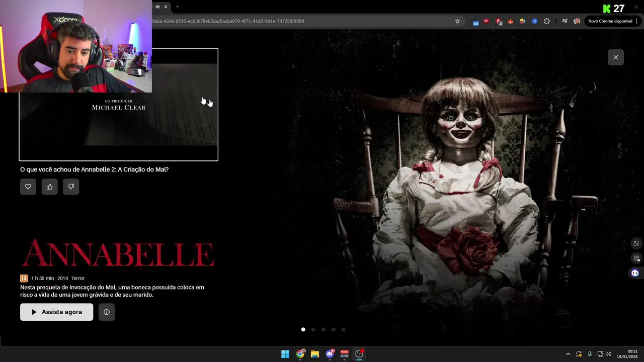Click the blue robot-face extension icon

pos(475,22)
